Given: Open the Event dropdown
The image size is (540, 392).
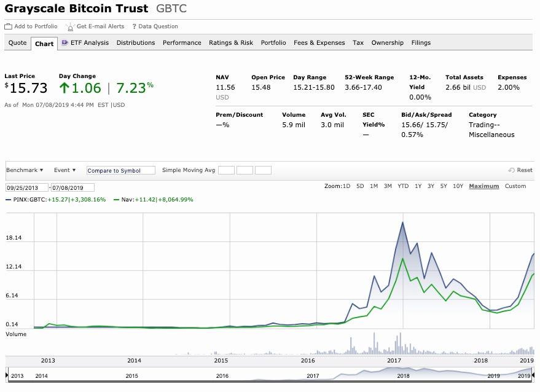Looking at the screenshot, I should click(65, 170).
